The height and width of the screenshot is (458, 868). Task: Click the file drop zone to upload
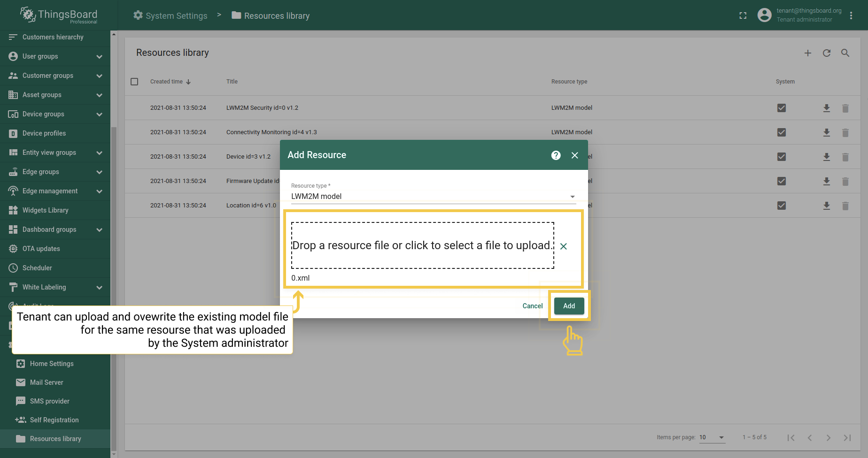(x=423, y=245)
